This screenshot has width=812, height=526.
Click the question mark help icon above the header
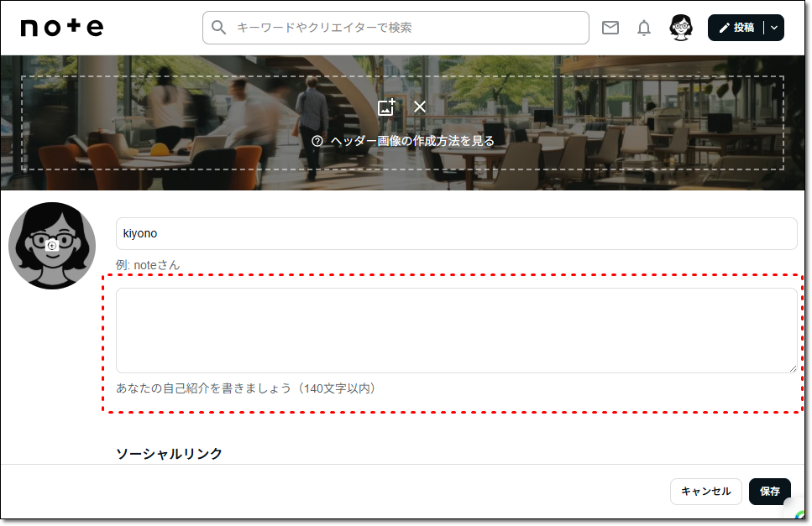(316, 140)
